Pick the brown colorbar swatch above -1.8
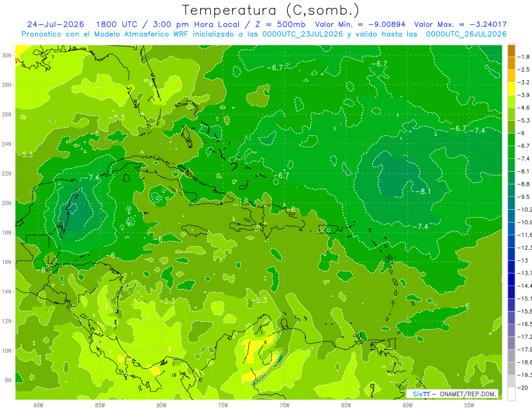 point(511,50)
